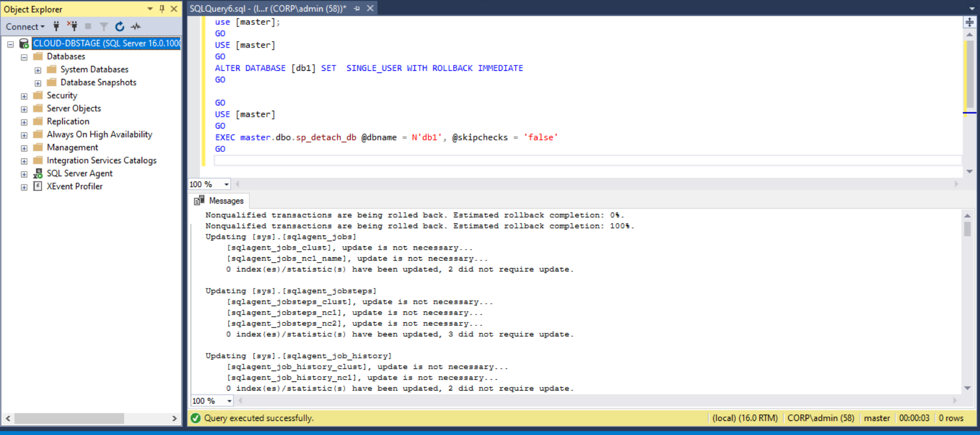Switch to SQLQuery6.sql tab
This screenshot has width=980, height=435.
tap(268, 9)
